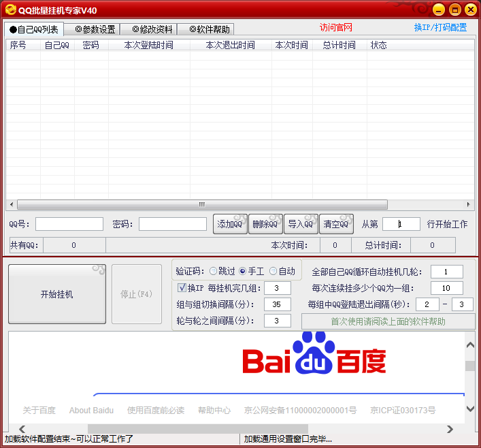This screenshot has height=448, width=481.
Task: Click browser pane scroll up arrow
Action: tap(470, 345)
